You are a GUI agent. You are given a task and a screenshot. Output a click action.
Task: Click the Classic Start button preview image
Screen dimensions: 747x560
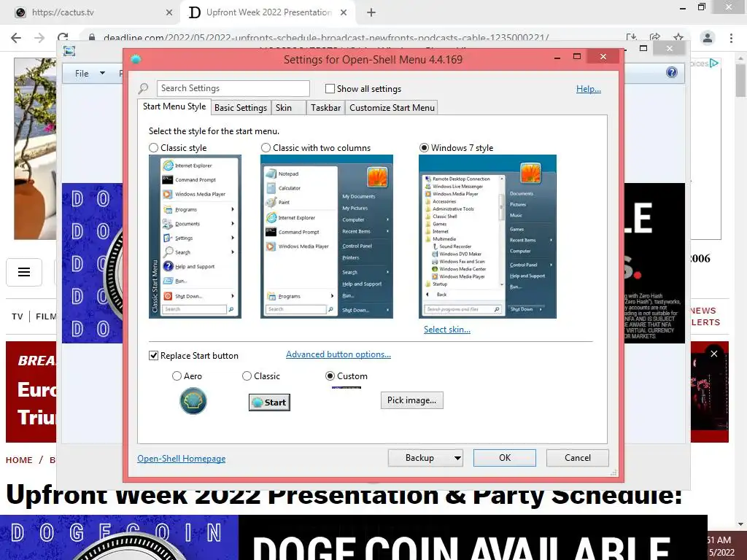point(269,402)
